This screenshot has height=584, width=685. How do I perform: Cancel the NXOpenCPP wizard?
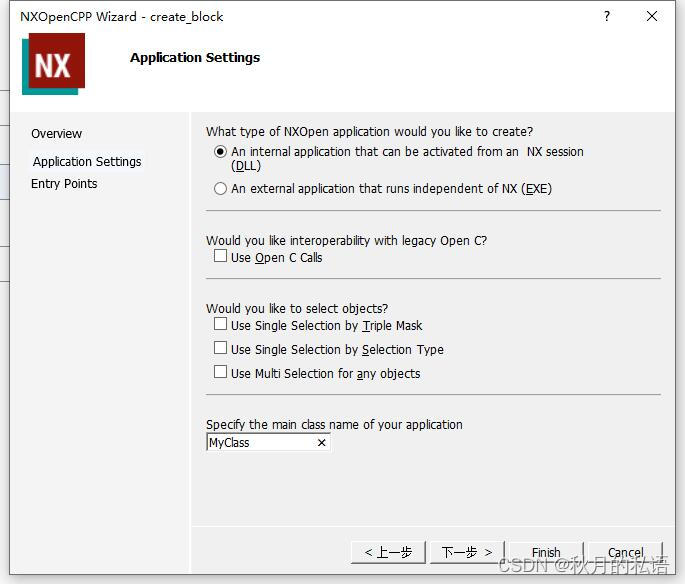(625, 553)
